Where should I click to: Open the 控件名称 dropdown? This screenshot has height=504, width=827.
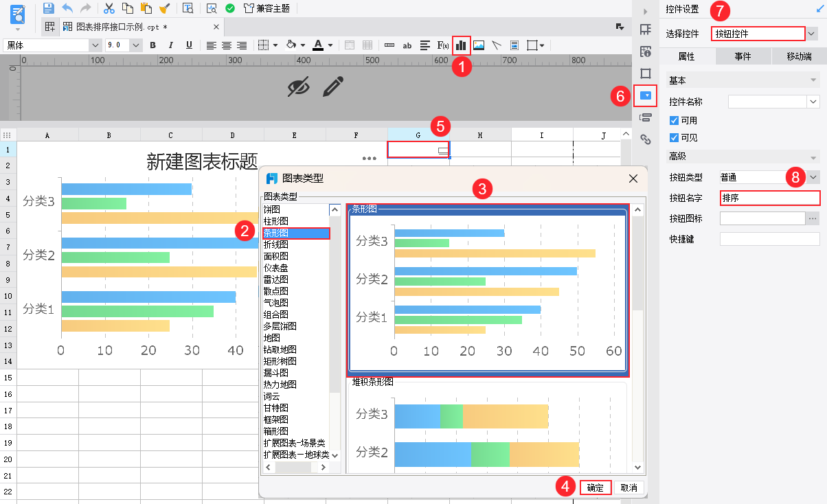pyautogui.click(x=813, y=102)
